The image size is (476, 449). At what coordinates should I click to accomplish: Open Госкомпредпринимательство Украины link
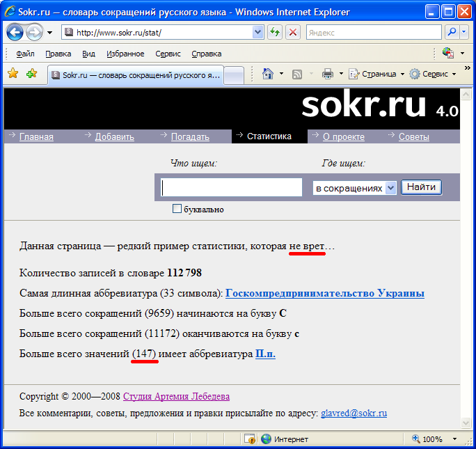pos(325,293)
